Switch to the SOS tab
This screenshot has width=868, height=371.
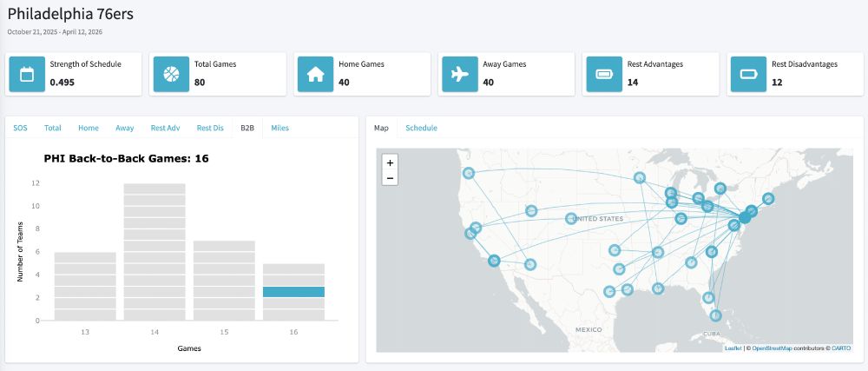click(20, 128)
